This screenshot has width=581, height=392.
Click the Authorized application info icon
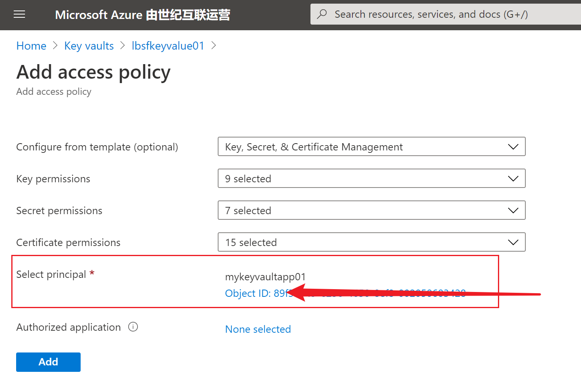pos(133,327)
